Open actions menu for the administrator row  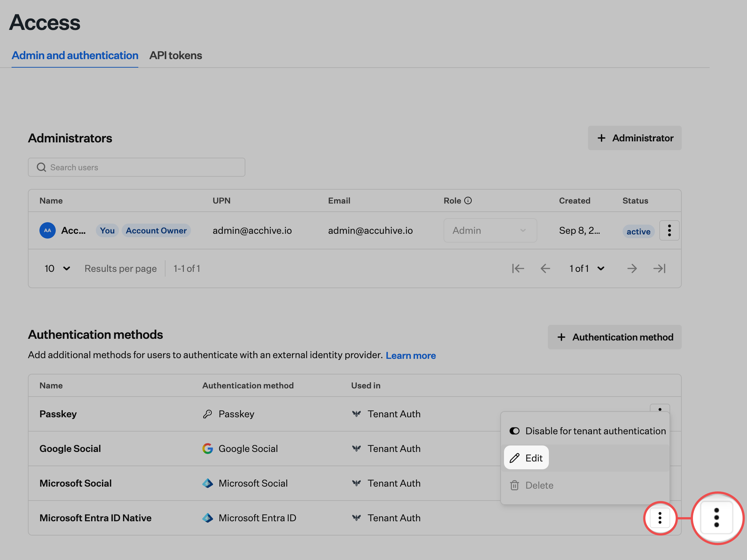669,230
